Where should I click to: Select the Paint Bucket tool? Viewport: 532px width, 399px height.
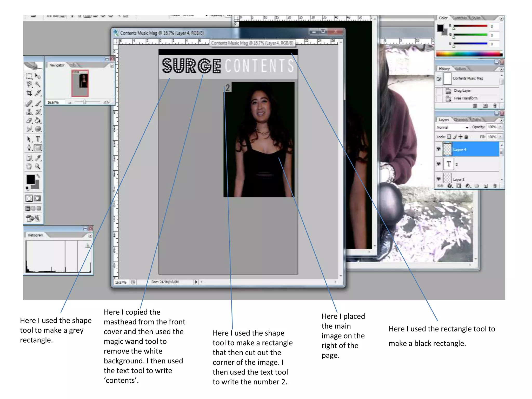tap(38, 121)
